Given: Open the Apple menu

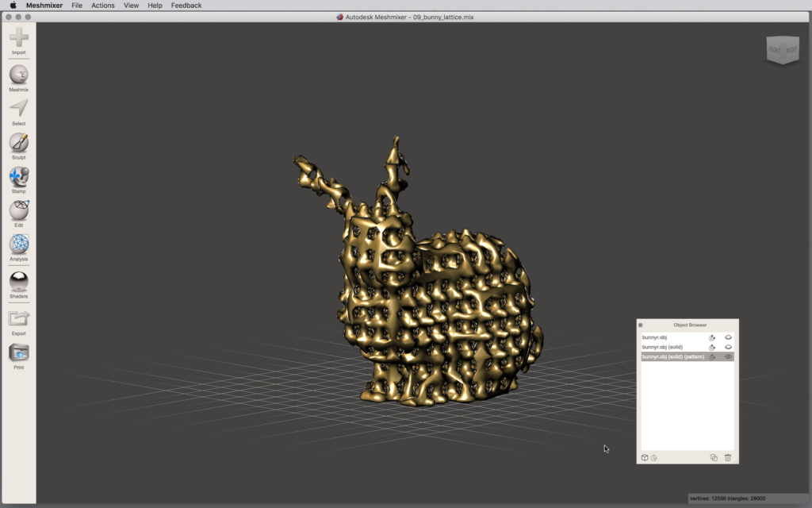Looking at the screenshot, I should coord(13,6).
